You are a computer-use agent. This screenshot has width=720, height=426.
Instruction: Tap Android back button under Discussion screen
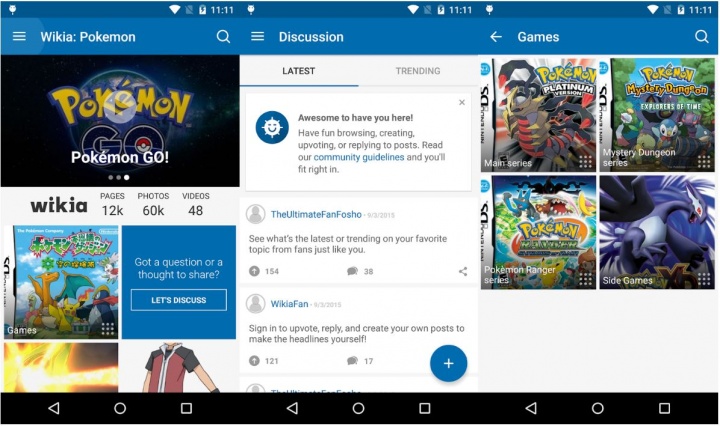click(292, 408)
